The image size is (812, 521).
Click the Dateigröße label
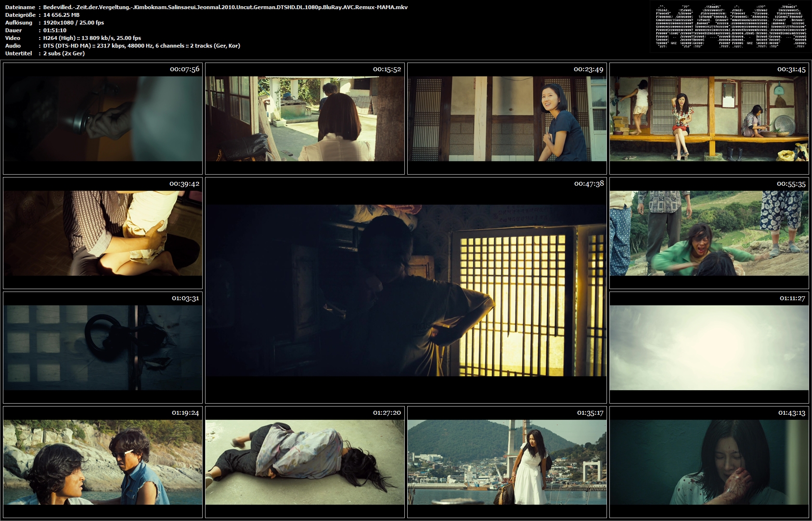tap(20, 15)
